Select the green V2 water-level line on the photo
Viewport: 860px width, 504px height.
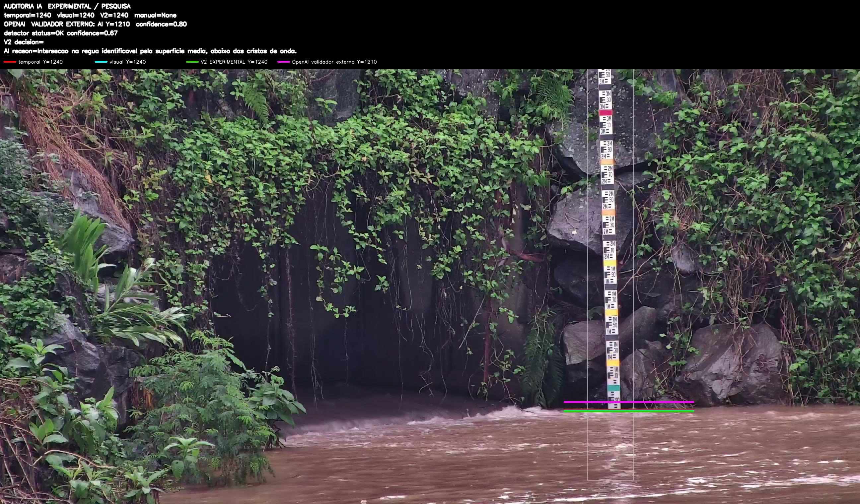tap(629, 411)
